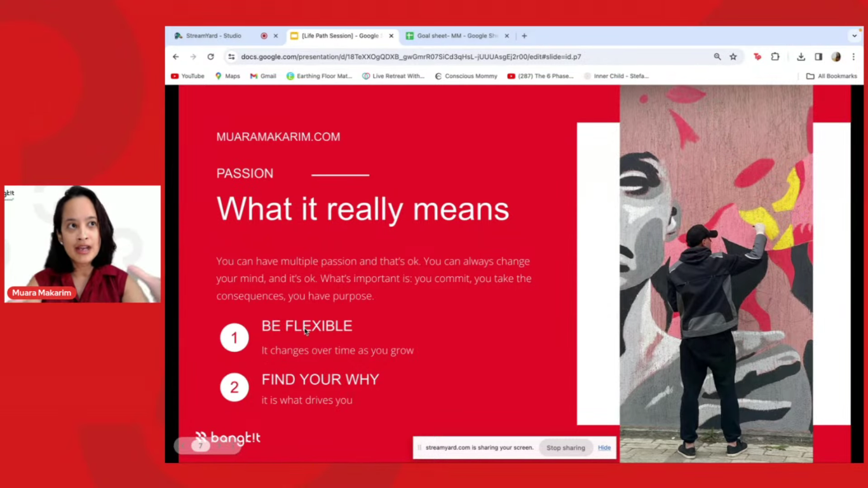Open the (287) The 6 Phase bookmark
Viewport: 868px width, 488px height.
pyautogui.click(x=541, y=76)
